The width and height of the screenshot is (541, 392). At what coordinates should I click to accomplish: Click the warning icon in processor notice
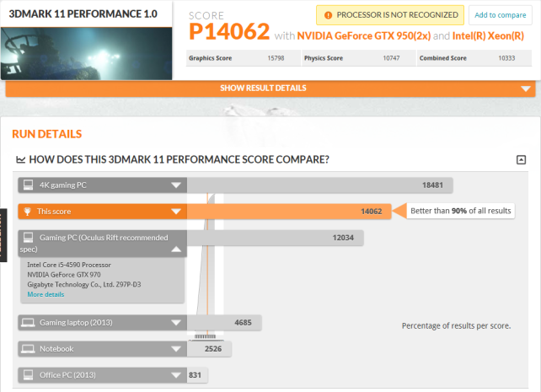328,15
